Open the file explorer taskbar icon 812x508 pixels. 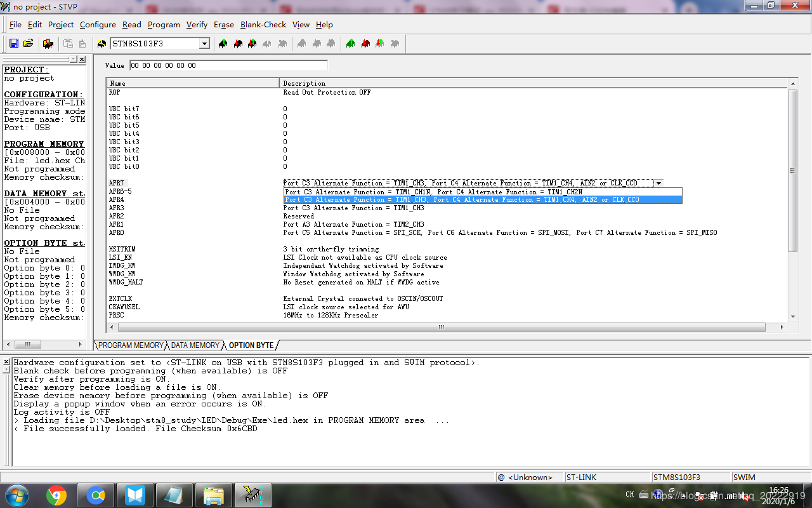click(213, 495)
